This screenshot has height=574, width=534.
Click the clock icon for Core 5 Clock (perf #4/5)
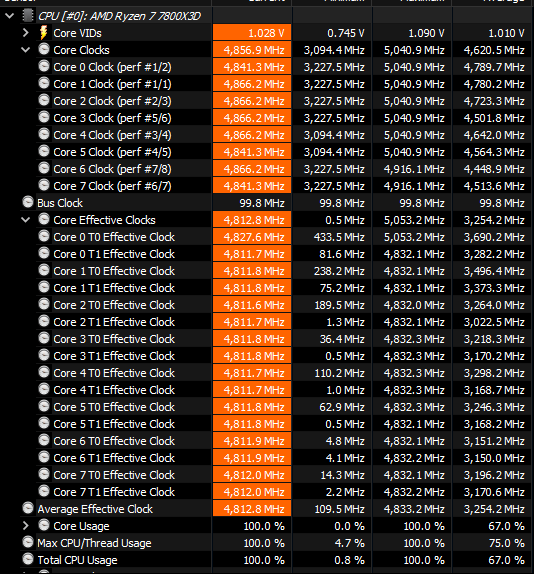44,151
